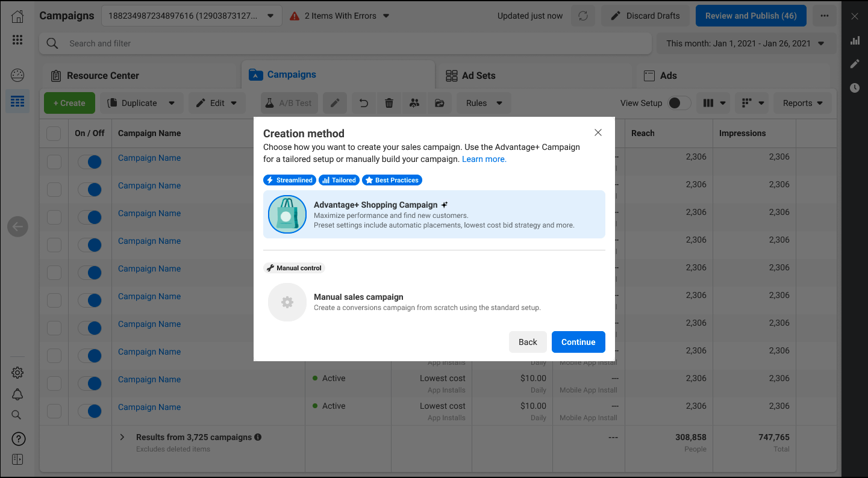
Task: Toggle the View Setup switch
Action: [x=679, y=103]
